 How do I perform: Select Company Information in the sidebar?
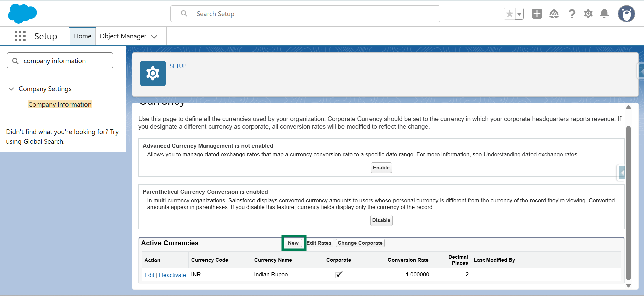click(60, 104)
